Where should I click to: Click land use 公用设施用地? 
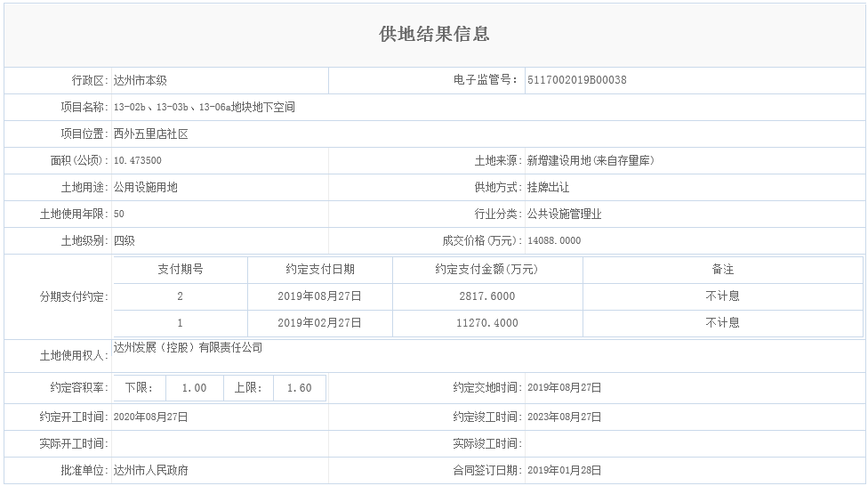(146, 187)
